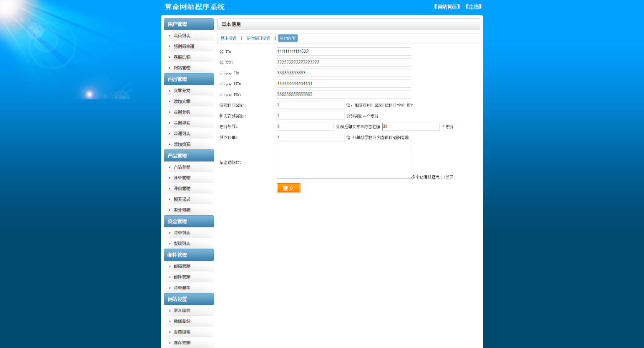Switch to the 基本设置 tab
This screenshot has width=644, height=348.
click(228, 38)
